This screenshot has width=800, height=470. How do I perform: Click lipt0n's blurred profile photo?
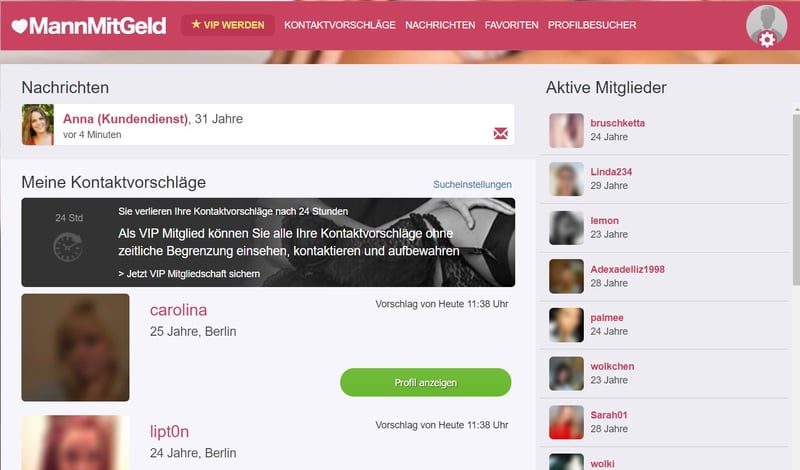[x=76, y=442]
